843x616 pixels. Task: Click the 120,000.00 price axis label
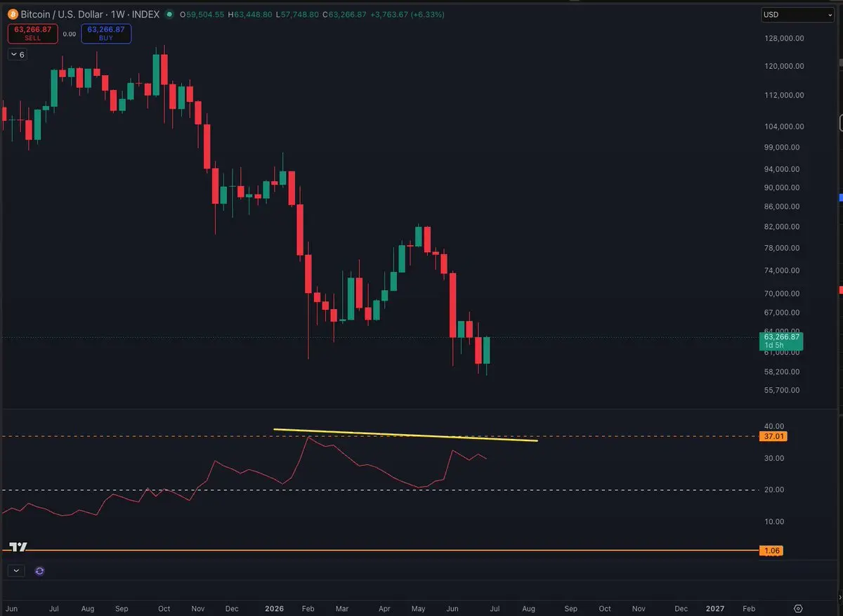[784, 66]
